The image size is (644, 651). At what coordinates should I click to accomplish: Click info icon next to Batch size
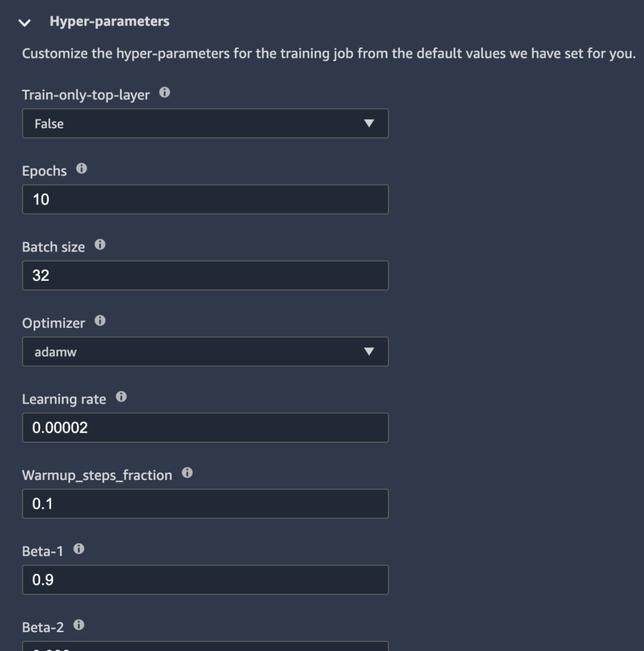pos(100,245)
